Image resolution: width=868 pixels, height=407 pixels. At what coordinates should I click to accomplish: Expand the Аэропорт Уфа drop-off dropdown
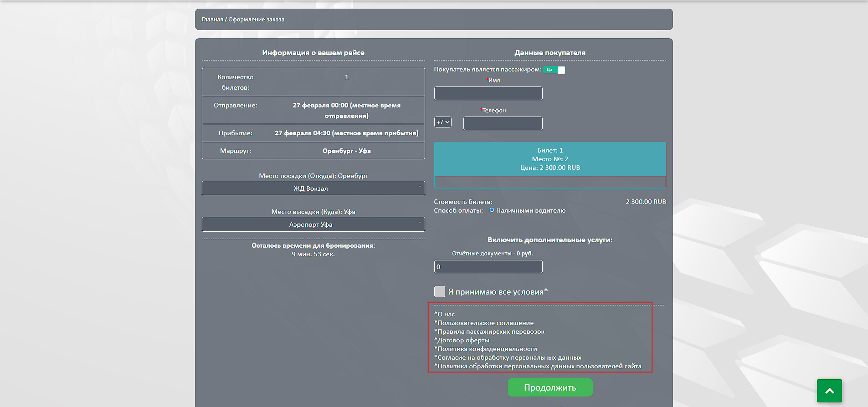pos(313,224)
